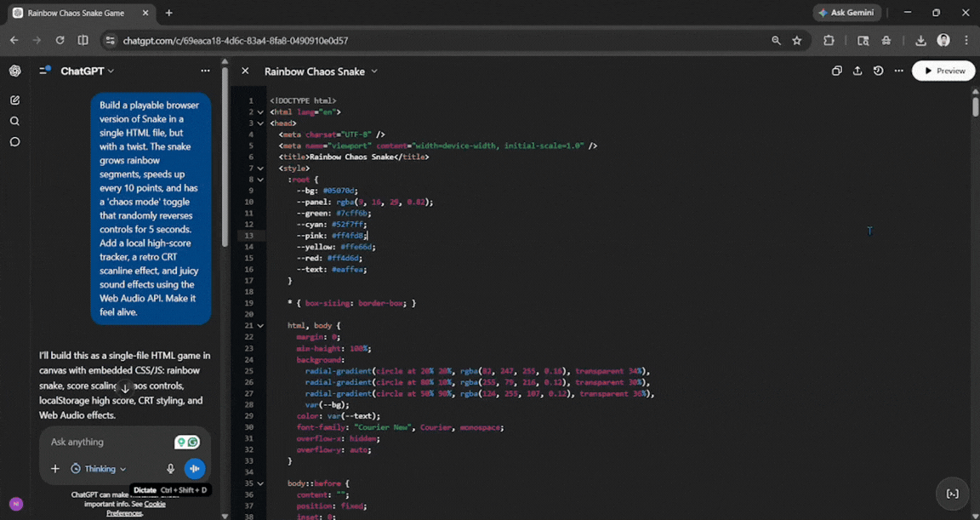The height and width of the screenshot is (520, 980).
Task: Toggle code view with the bracket icon
Action: [952, 493]
